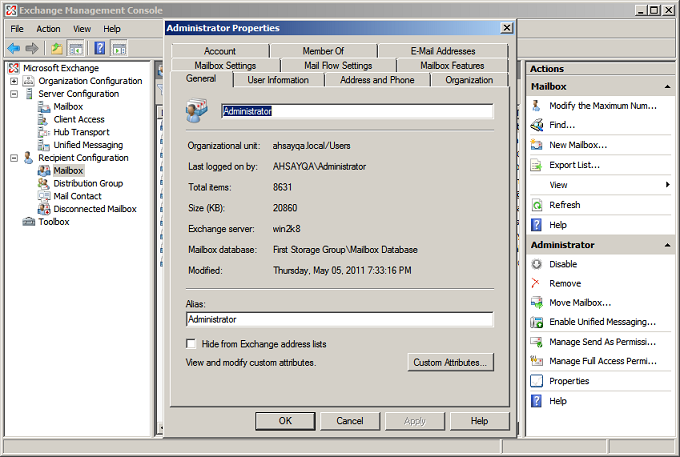The width and height of the screenshot is (680, 457).
Task: Click the Manage Full Access Permission icon
Action: click(536, 361)
